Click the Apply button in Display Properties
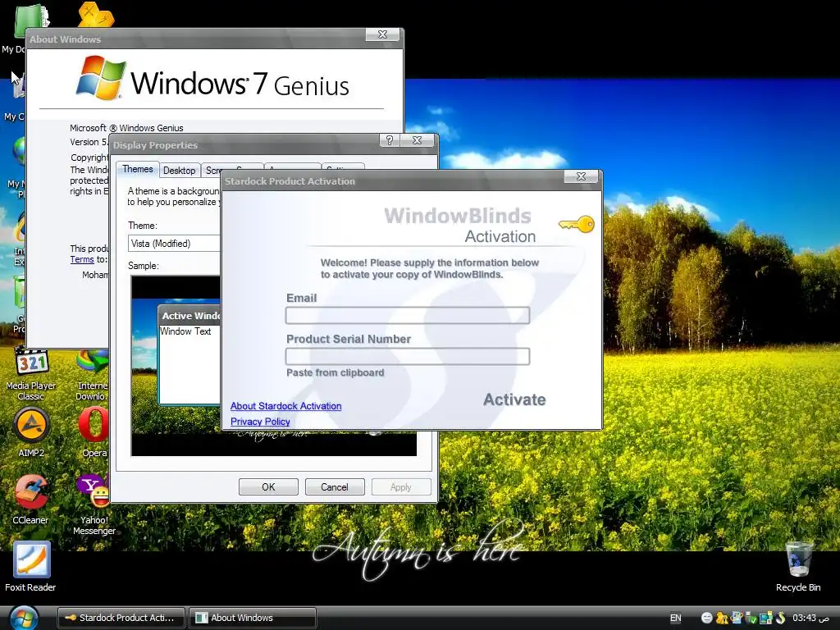Image resolution: width=840 pixels, height=630 pixels. point(400,487)
